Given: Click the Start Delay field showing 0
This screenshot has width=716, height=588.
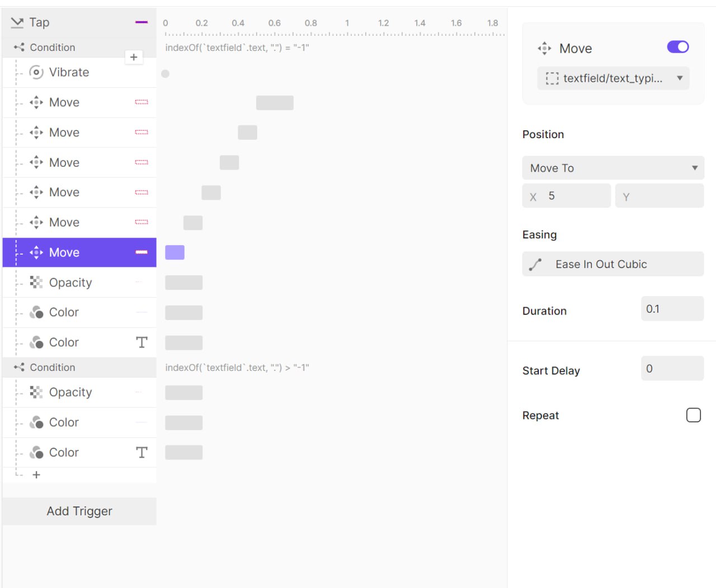Looking at the screenshot, I should point(672,369).
